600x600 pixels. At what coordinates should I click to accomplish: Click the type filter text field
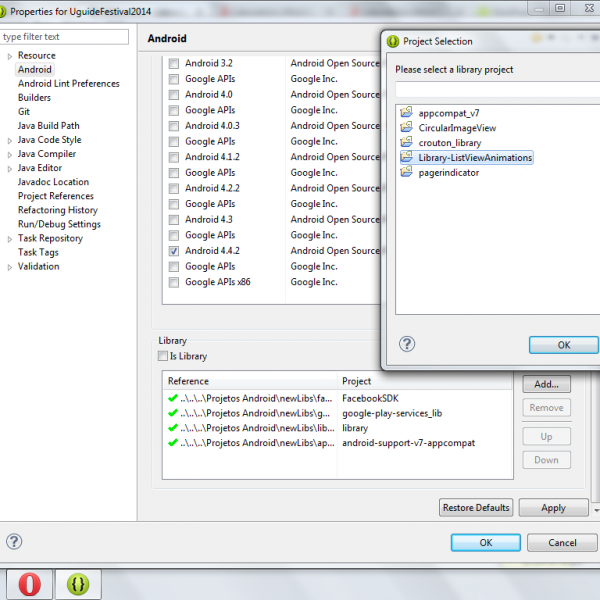point(64,37)
